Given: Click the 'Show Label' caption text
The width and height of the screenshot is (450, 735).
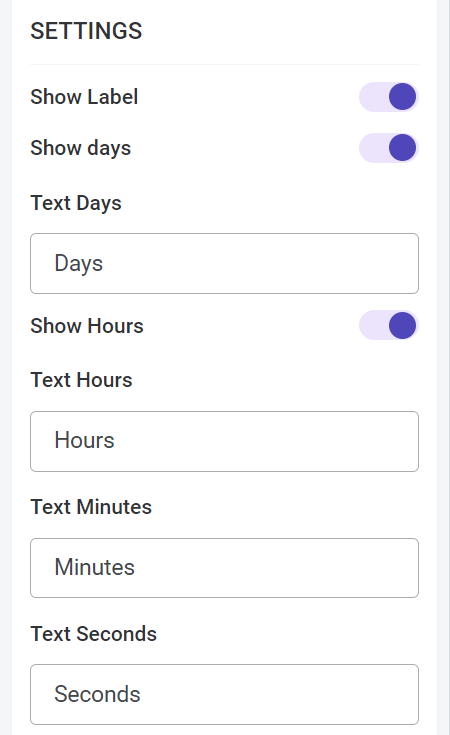Looking at the screenshot, I should tap(84, 97).
